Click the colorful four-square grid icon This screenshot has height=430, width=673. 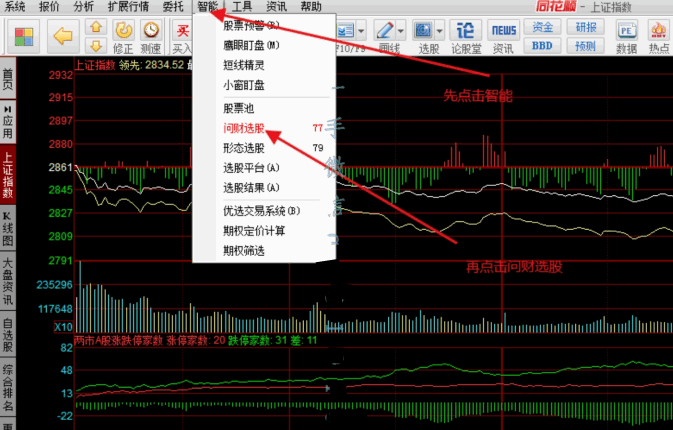(x=24, y=37)
